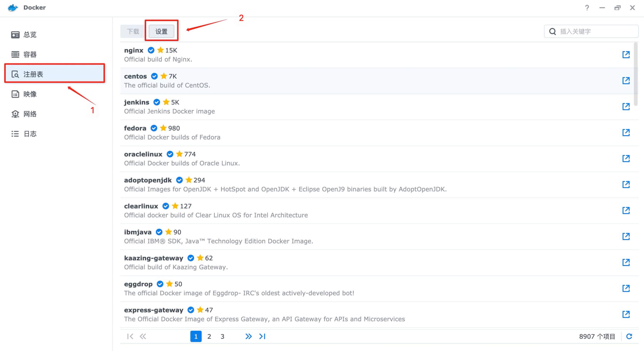Open the 容器 containers section
644x351 pixels.
tap(54, 54)
